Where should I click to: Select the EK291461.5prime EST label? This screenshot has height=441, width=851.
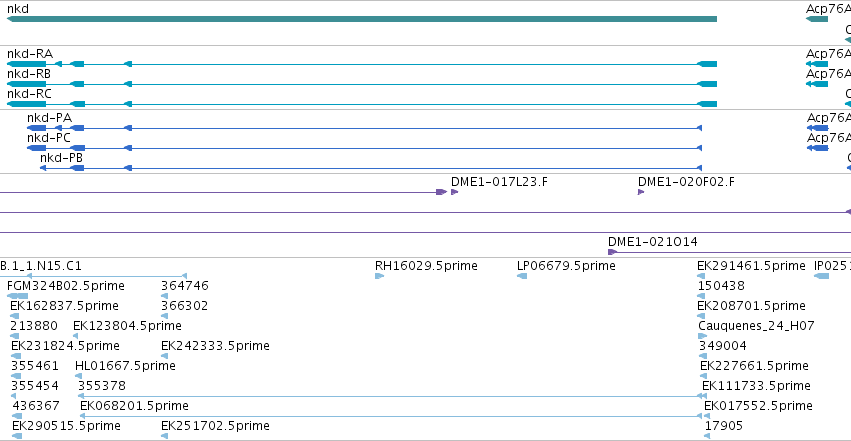pos(751,266)
